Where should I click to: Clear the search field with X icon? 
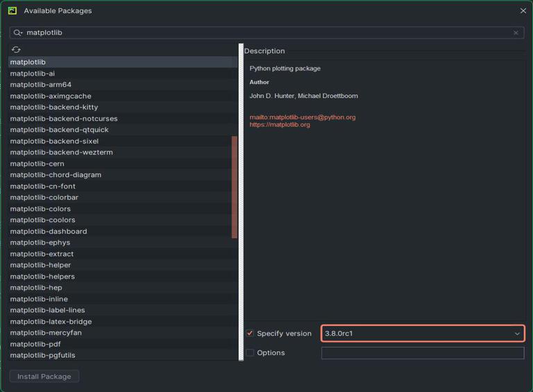click(x=516, y=33)
